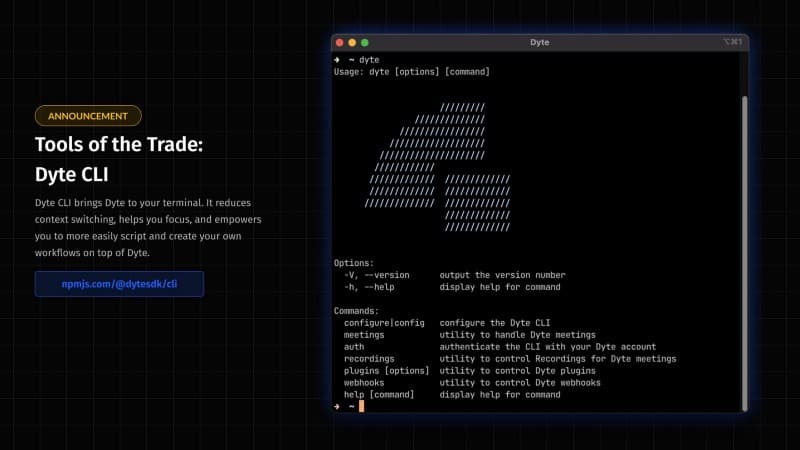Click the orange terminal cursor block
800x450 pixels.
click(361, 406)
